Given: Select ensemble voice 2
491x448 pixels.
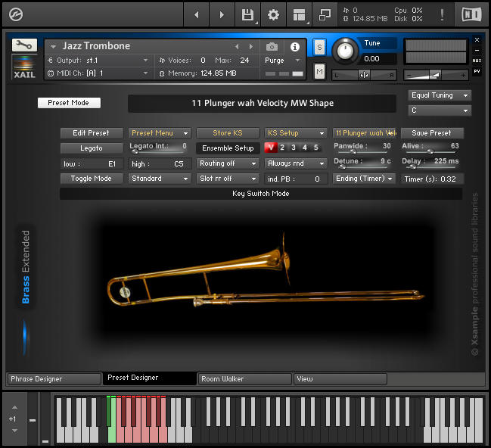Looking at the screenshot, I should [x=282, y=148].
